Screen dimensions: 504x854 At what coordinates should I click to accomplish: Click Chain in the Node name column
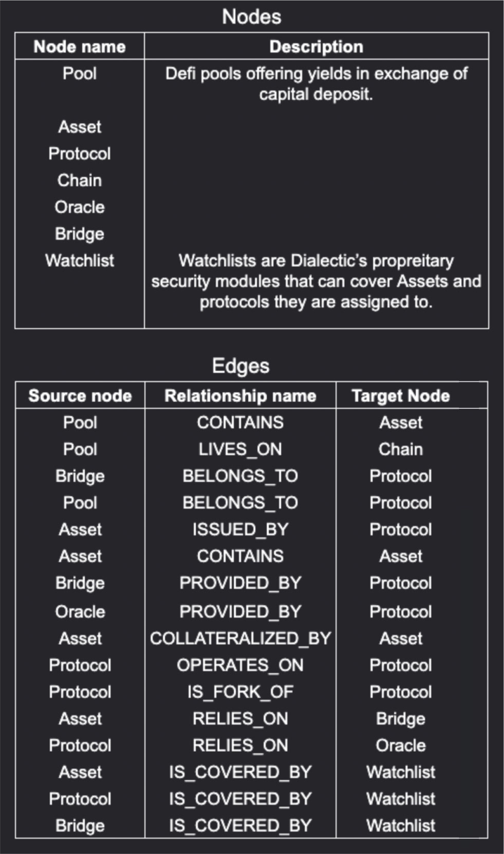point(80,180)
